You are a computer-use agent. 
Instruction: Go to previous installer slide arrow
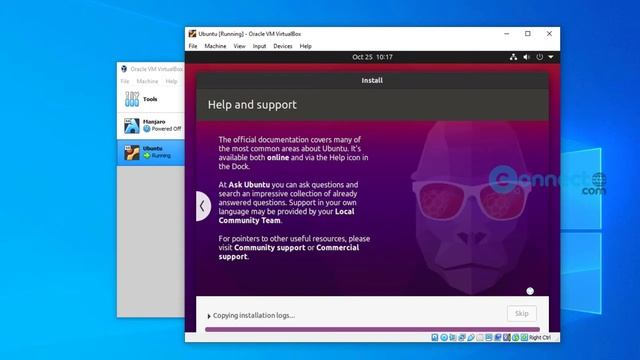point(203,206)
